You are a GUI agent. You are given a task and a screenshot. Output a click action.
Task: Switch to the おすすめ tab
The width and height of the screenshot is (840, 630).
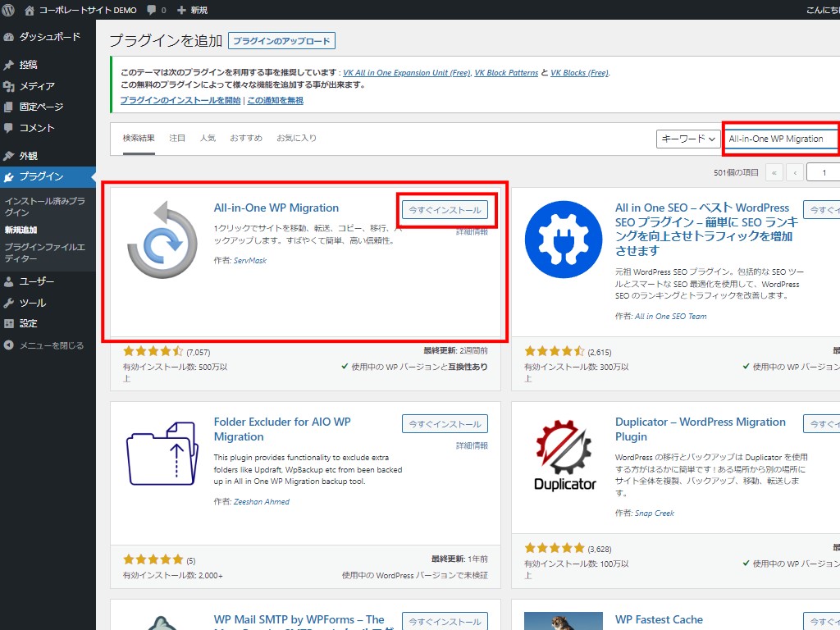coord(246,138)
